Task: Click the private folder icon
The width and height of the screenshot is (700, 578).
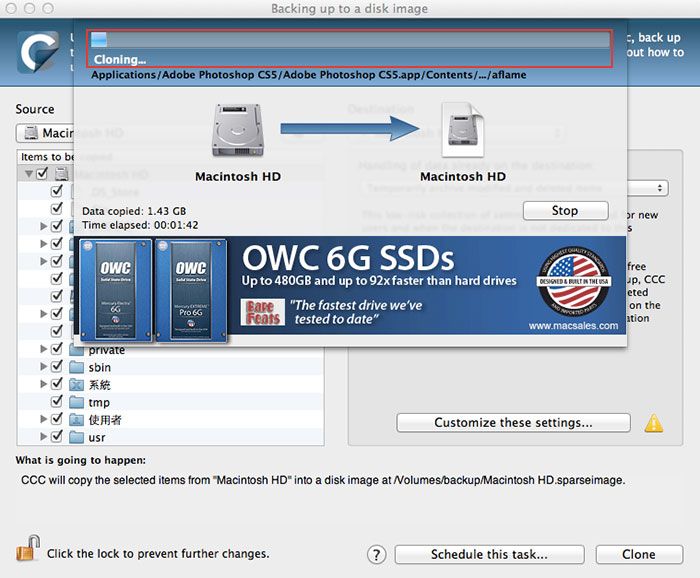Action: 76,350
